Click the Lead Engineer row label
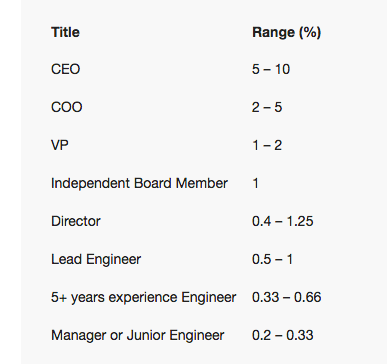Viewport: 387px width, 364px height. 96,259
